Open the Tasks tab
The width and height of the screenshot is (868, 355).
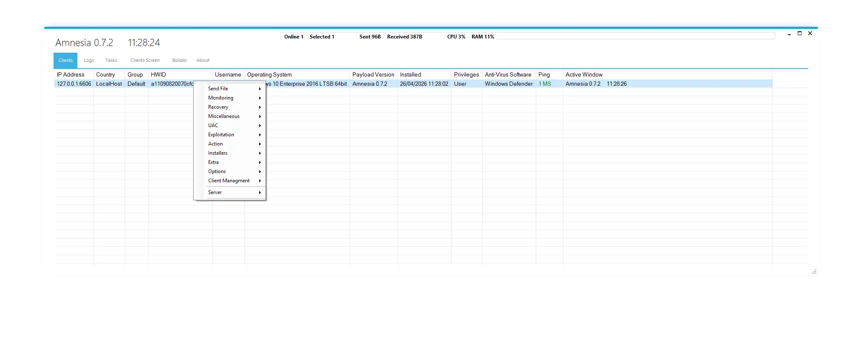pyautogui.click(x=111, y=60)
